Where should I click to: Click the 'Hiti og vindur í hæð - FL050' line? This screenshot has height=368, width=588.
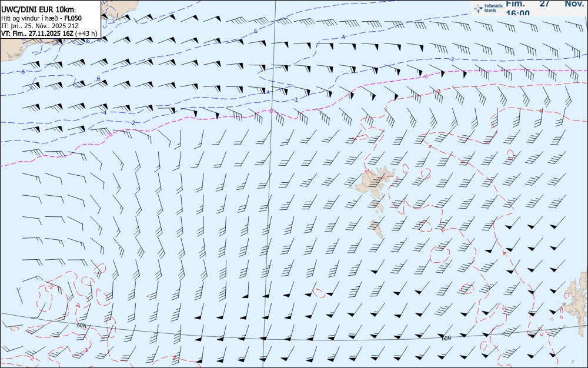click(41, 18)
